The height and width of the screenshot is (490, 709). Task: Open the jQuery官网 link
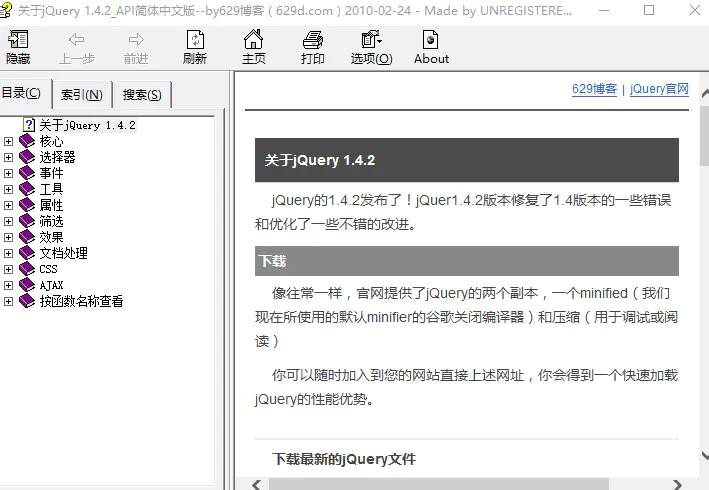[x=659, y=89]
